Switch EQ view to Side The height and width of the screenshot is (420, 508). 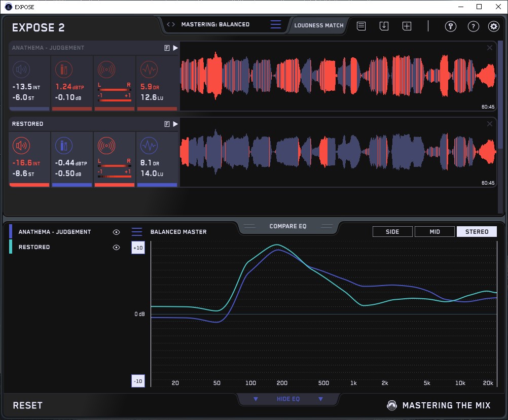(392, 232)
